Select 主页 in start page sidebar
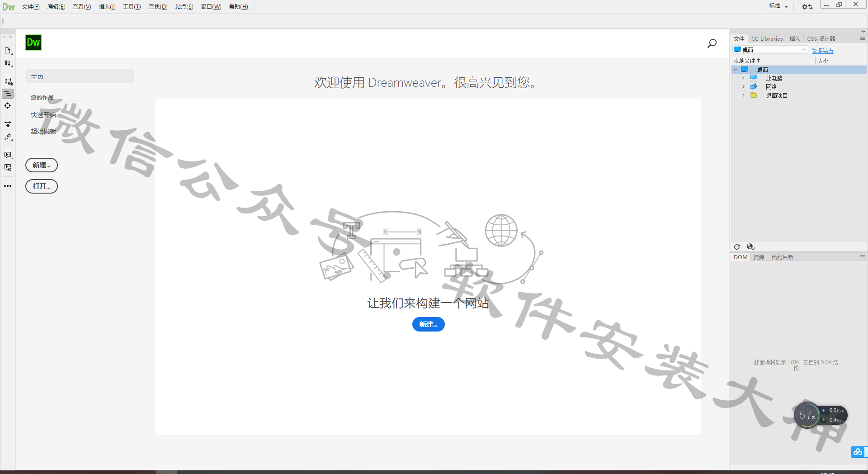868x474 pixels. click(x=80, y=76)
